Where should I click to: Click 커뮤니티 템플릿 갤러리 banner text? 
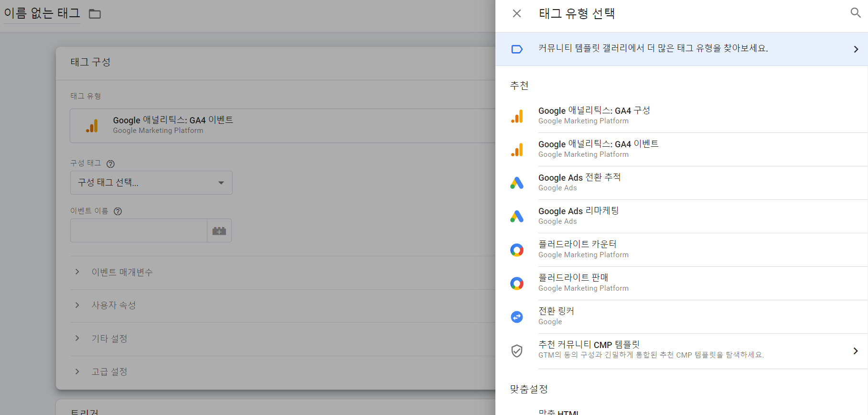click(x=653, y=48)
